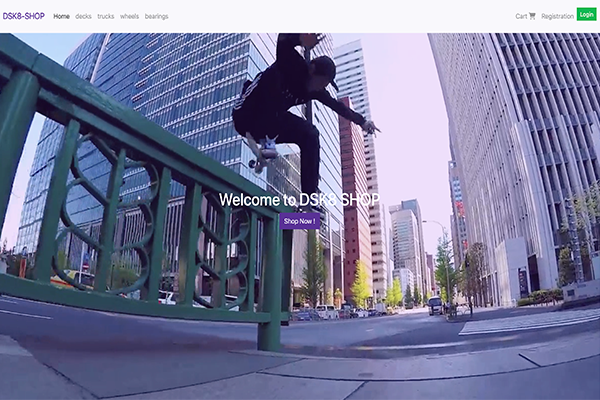Open the Cart link in navbar
The width and height of the screenshot is (600, 400).
click(521, 16)
